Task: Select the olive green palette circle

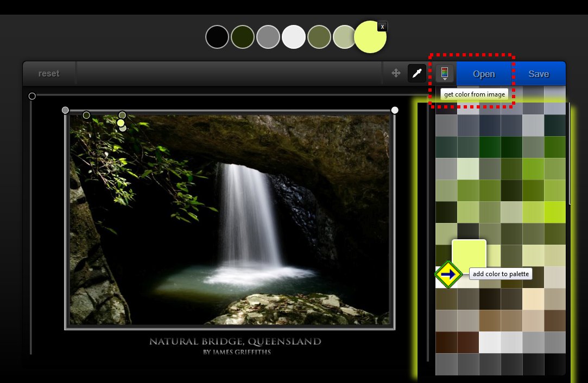Action: tap(319, 37)
